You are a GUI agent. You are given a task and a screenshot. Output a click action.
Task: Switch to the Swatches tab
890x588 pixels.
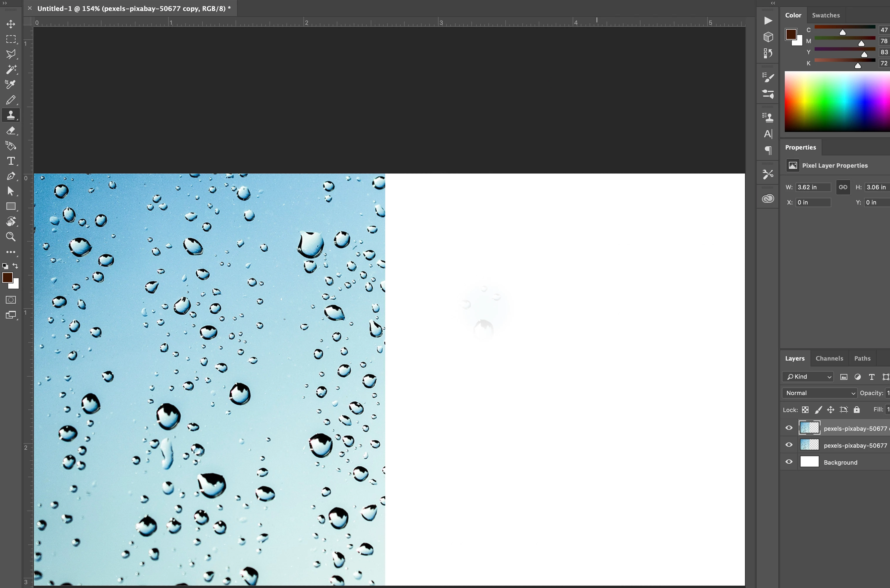point(825,15)
